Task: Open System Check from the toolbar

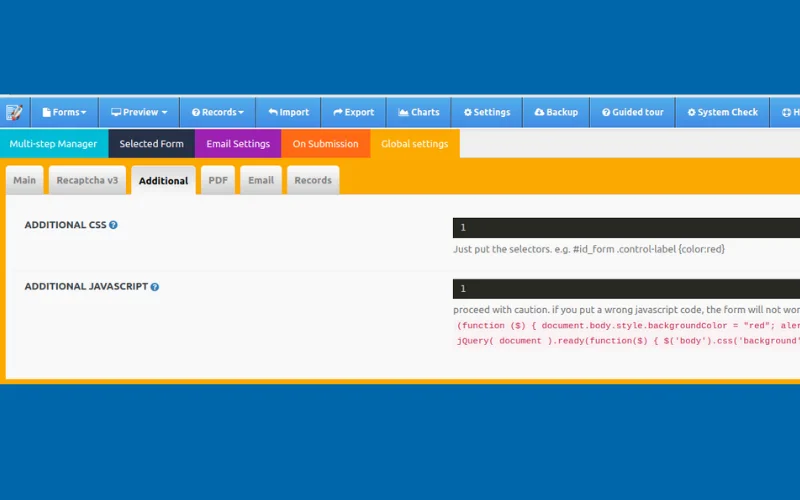Action: tap(722, 112)
